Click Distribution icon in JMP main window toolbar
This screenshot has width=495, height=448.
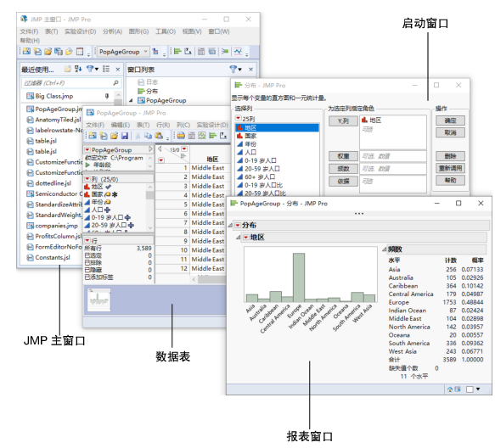point(177,51)
